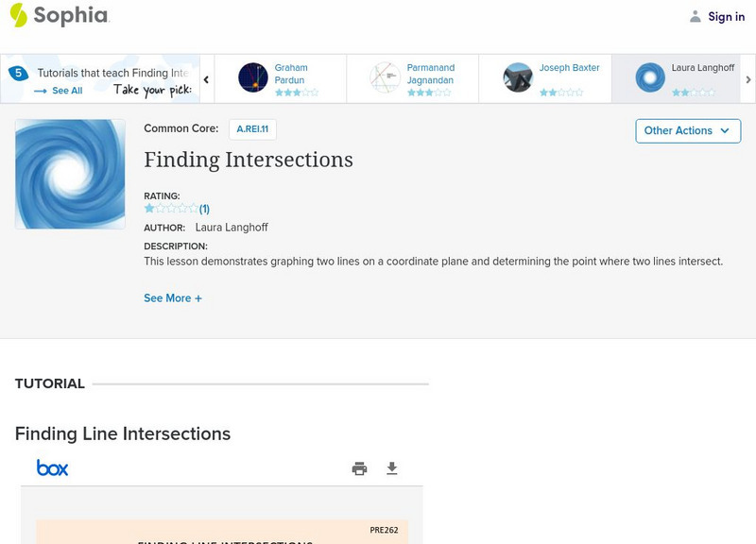756x544 pixels.
Task: Click the blue swirl lesson thumbnail
Action: point(70,174)
